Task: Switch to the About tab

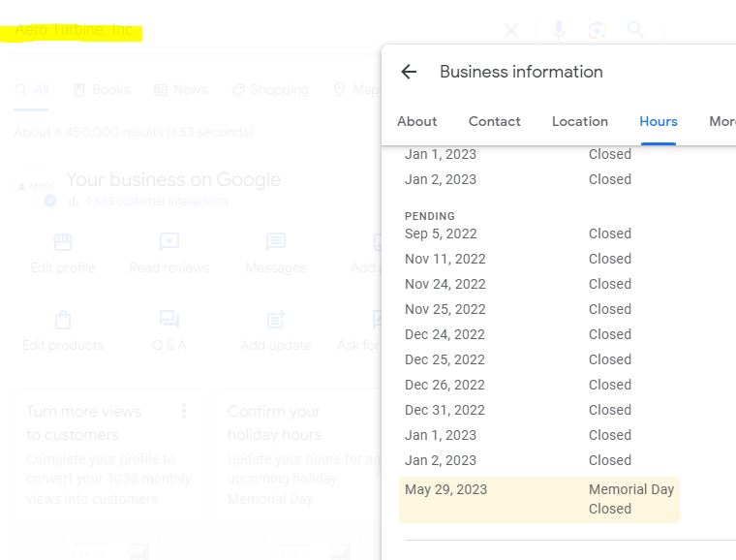Action: point(417,121)
